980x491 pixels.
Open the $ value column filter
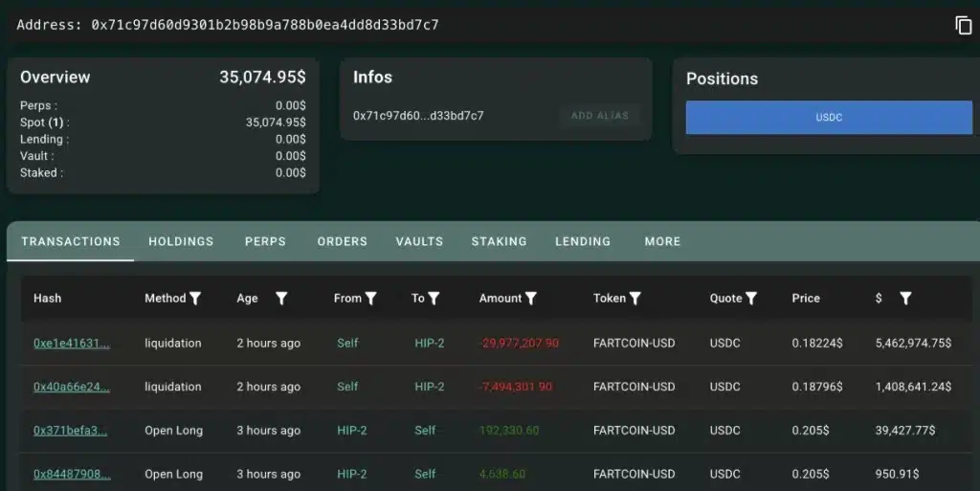point(905,299)
